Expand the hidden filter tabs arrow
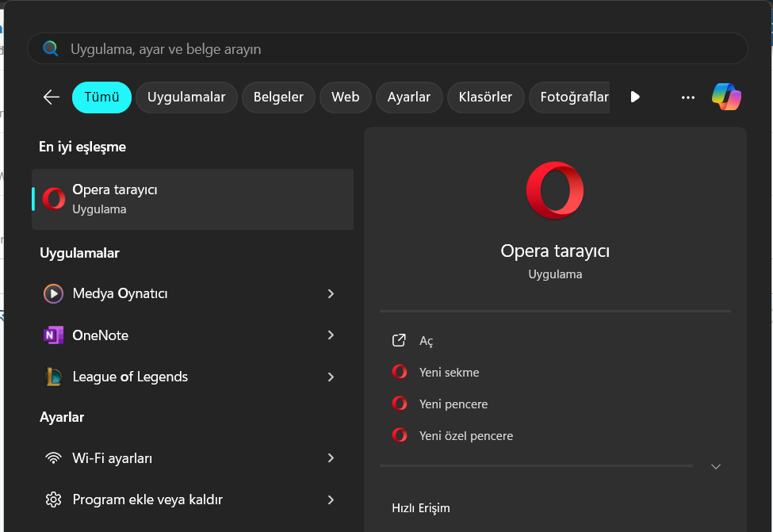The width and height of the screenshot is (773, 532). pos(634,97)
